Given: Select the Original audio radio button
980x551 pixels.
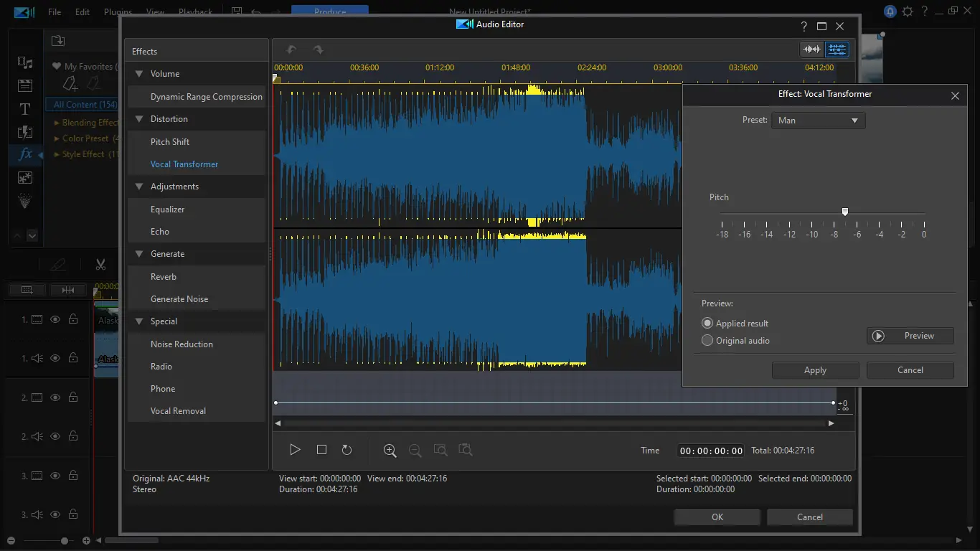Looking at the screenshot, I should click(x=707, y=341).
